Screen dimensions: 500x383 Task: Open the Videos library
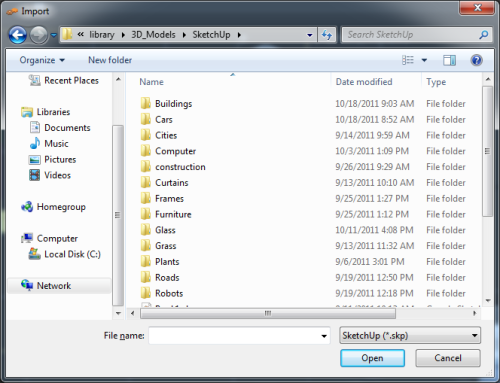(x=50, y=175)
